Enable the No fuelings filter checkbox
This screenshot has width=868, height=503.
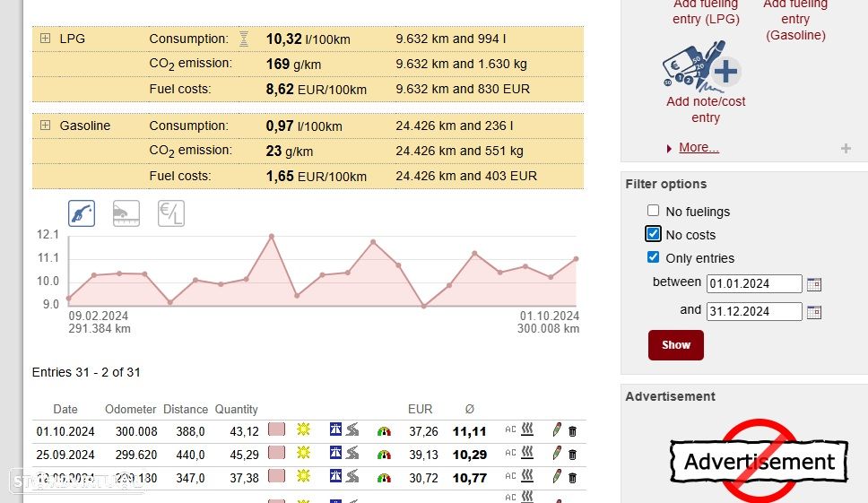(653, 211)
